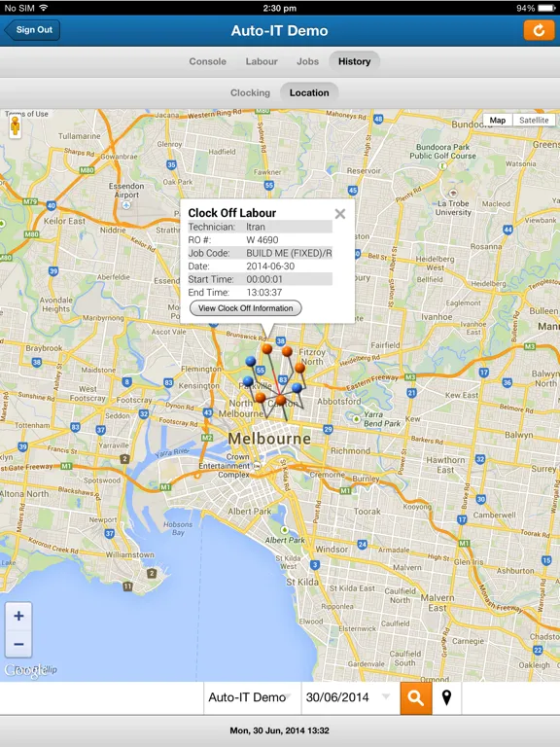Click RO number 'W 4690'

point(262,240)
